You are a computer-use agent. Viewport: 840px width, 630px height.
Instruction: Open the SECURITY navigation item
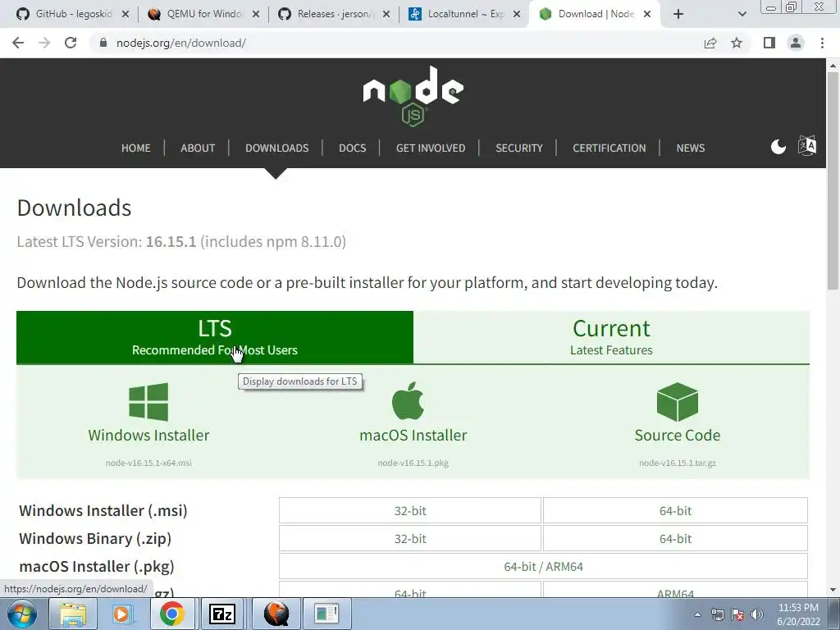pos(519,148)
